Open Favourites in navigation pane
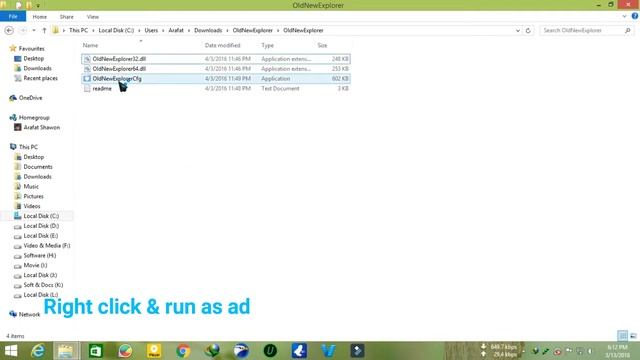 [31, 49]
